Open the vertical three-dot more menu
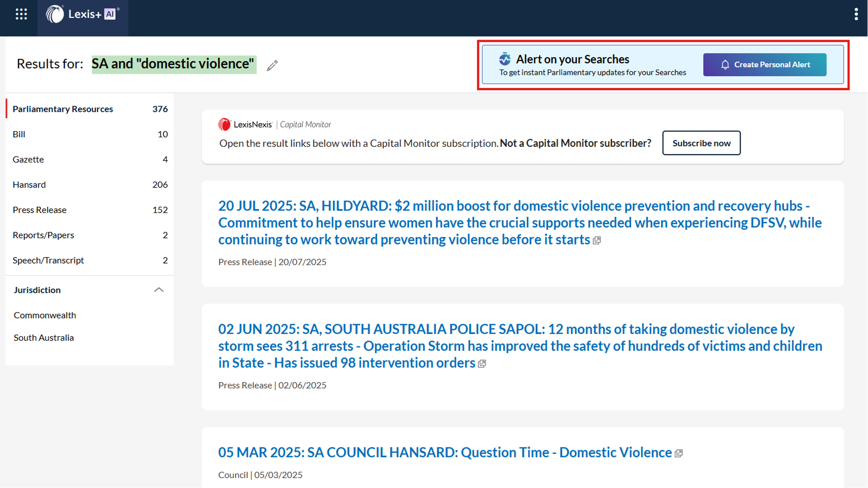Screen dimensions: 868x488 [x=856, y=14]
